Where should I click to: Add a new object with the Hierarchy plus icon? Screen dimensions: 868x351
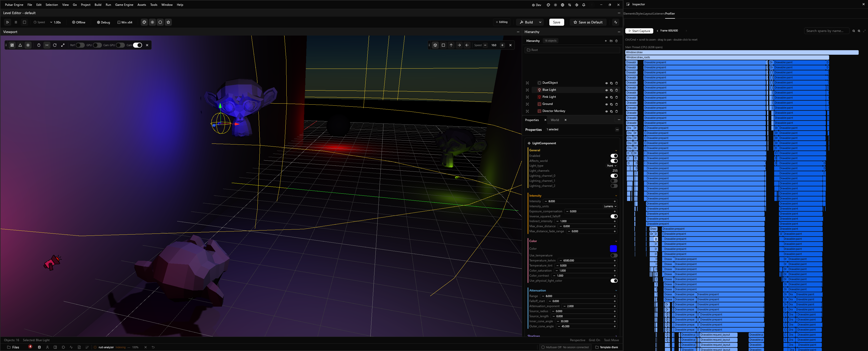tap(606, 41)
